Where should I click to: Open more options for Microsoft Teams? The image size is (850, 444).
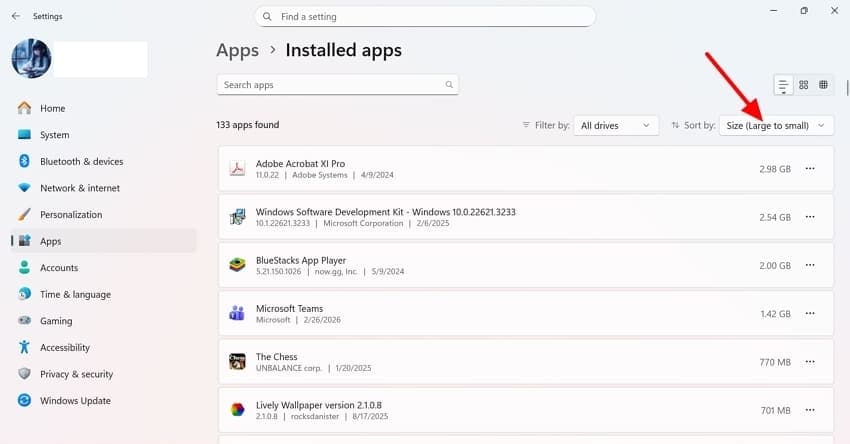click(x=810, y=313)
